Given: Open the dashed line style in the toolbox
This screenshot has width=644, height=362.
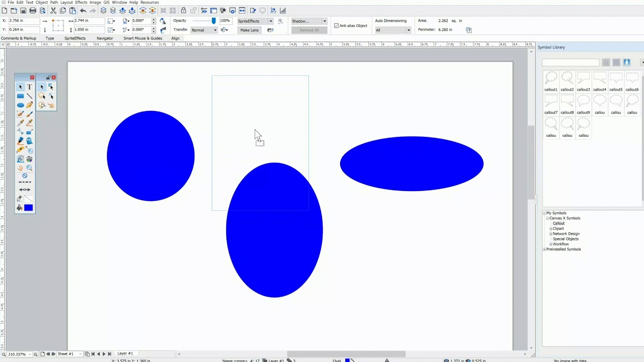Looking at the screenshot, I should pyautogui.click(x=25, y=182).
